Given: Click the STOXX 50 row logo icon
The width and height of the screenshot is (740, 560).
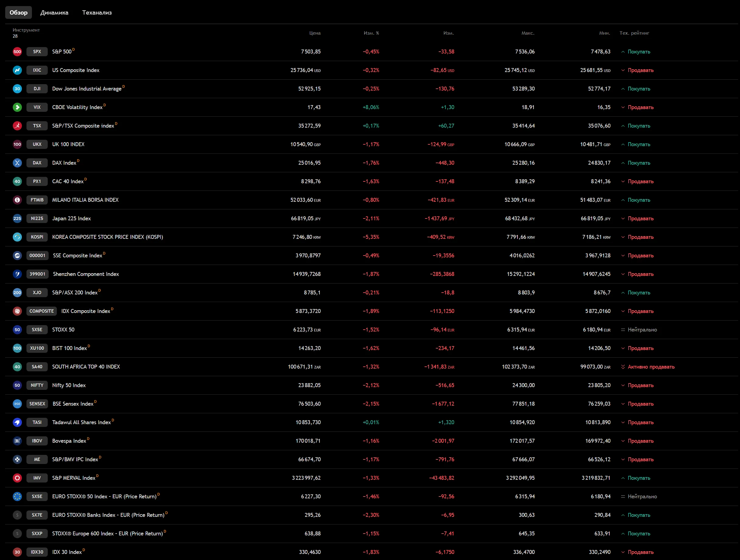Looking at the screenshot, I should click(x=17, y=330).
